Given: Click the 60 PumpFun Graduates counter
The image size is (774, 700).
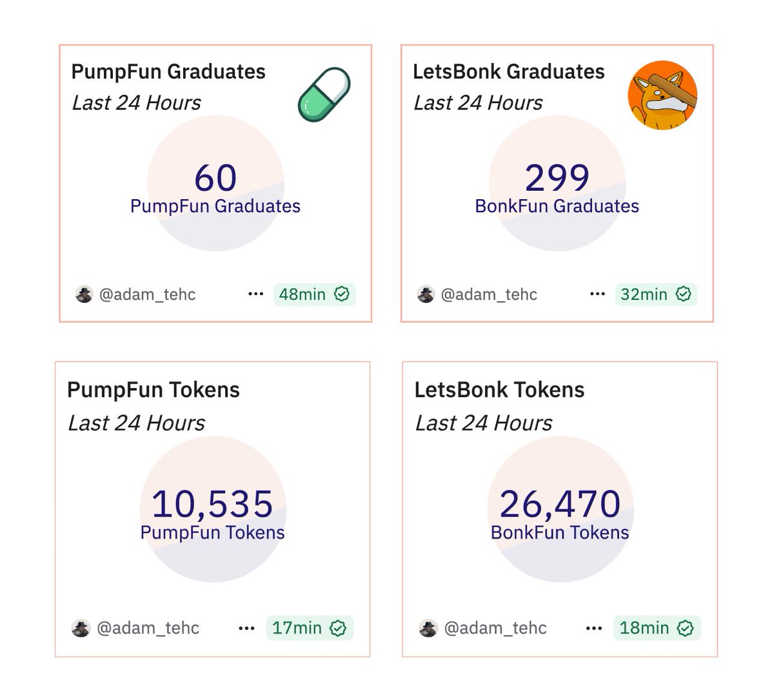Looking at the screenshot, I should [x=215, y=188].
